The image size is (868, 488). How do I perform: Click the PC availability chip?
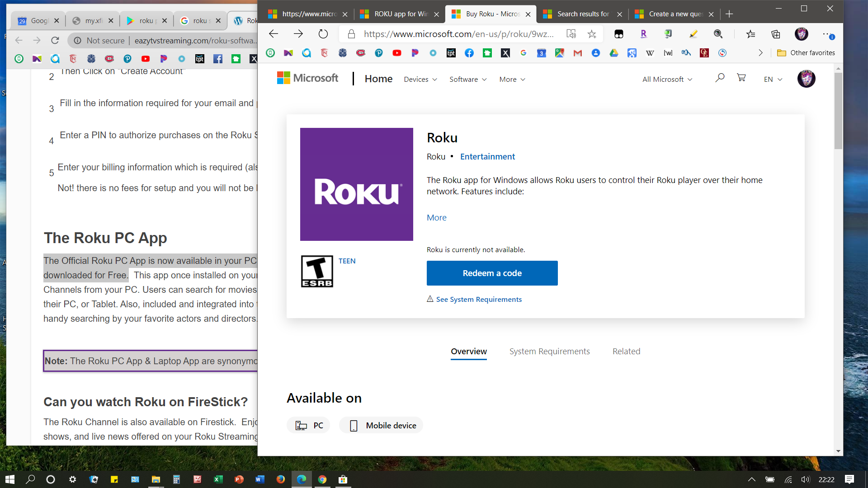click(x=308, y=425)
